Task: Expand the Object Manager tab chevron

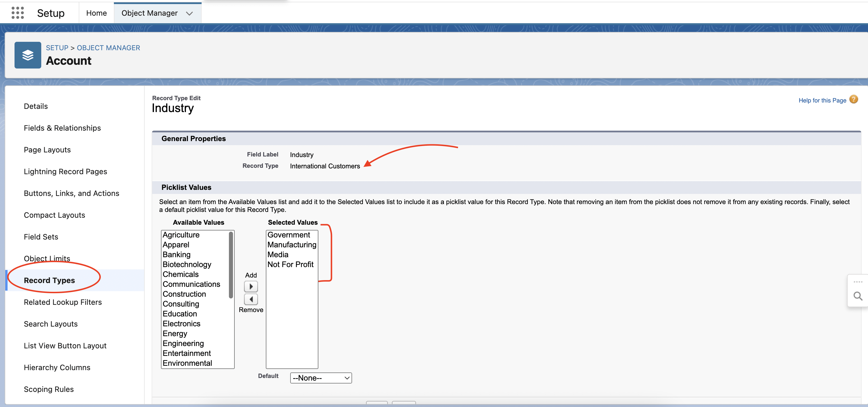Action: pos(189,13)
